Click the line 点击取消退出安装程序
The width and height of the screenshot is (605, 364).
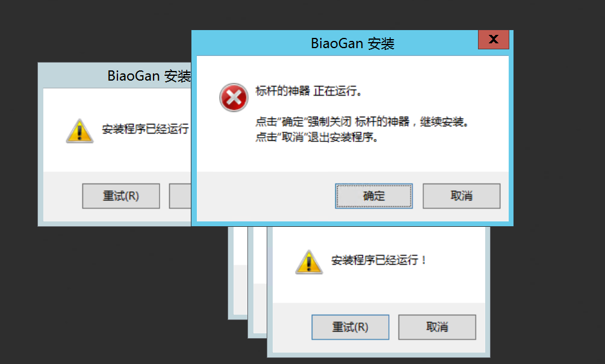point(317,137)
